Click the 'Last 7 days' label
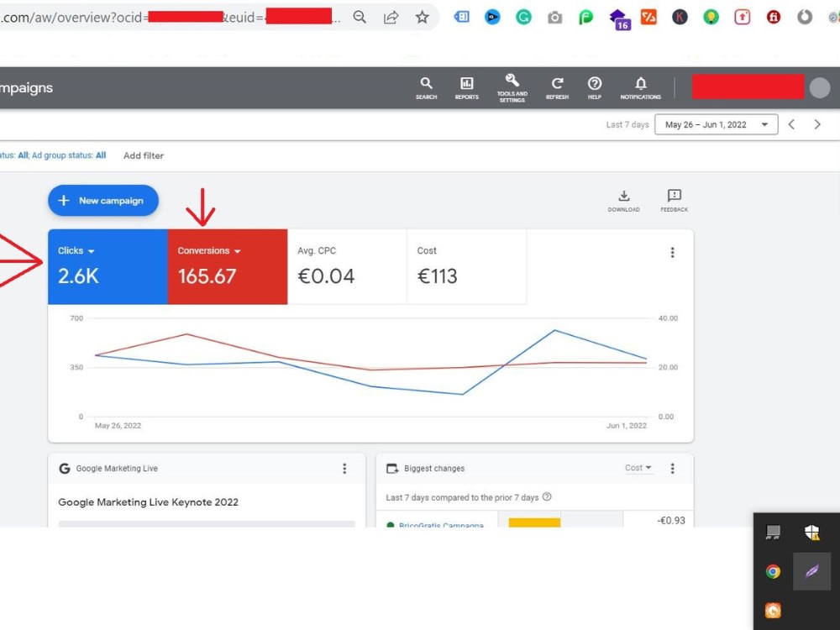This screenshot has width=840, height=630. 627,124
